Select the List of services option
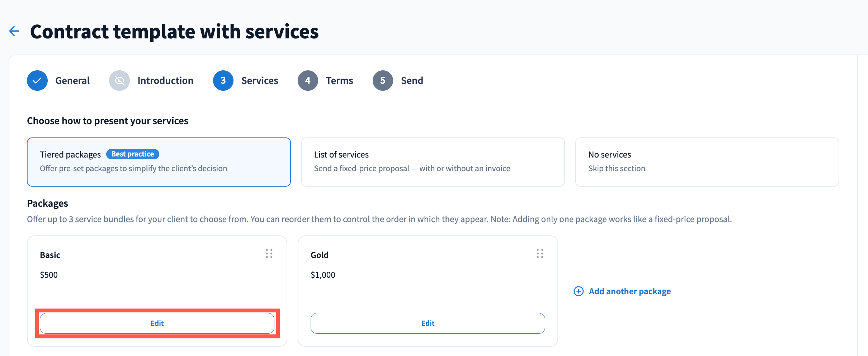 click(x=433, y=162)
